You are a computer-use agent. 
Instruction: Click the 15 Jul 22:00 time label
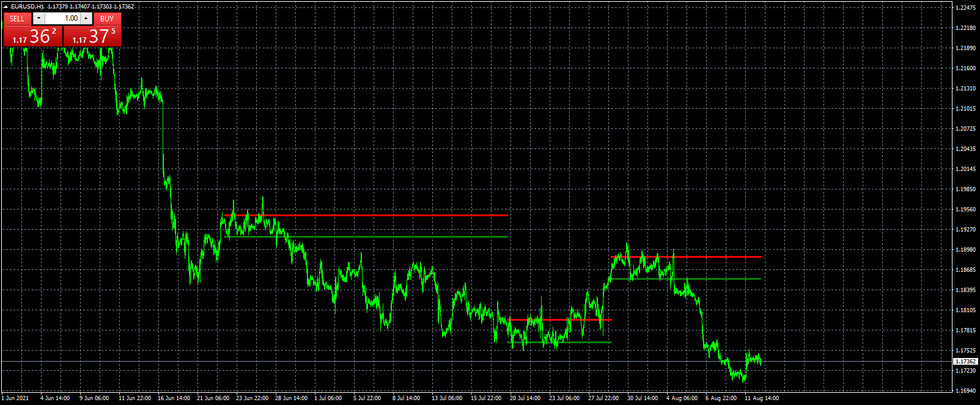click(x=487, y=398)
